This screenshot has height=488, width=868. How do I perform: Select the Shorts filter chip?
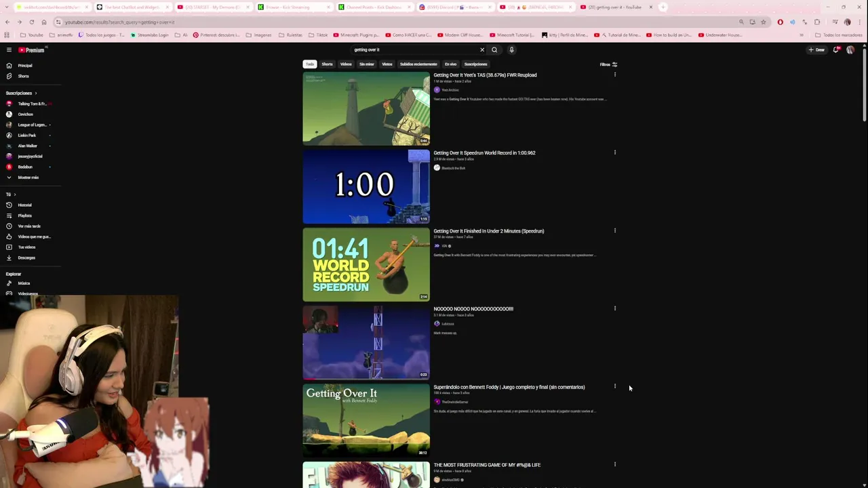(328, 64)
